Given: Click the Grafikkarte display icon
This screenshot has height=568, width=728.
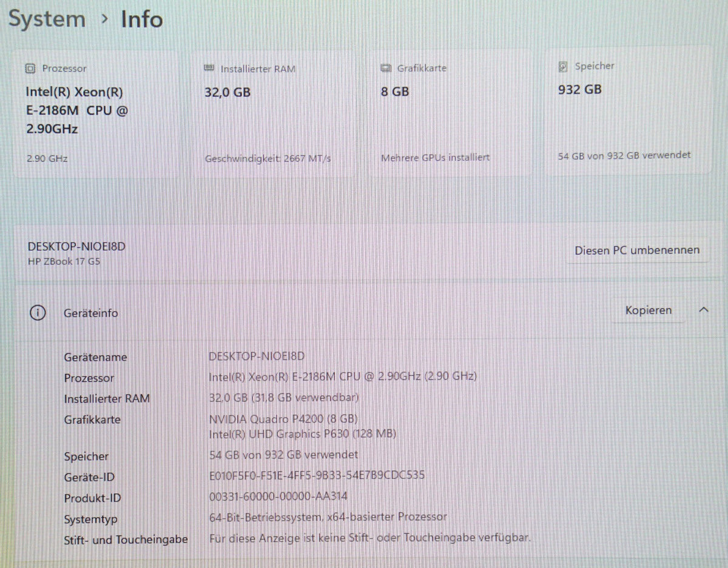Looking at the screenshot, I should (x=386, y=68).
